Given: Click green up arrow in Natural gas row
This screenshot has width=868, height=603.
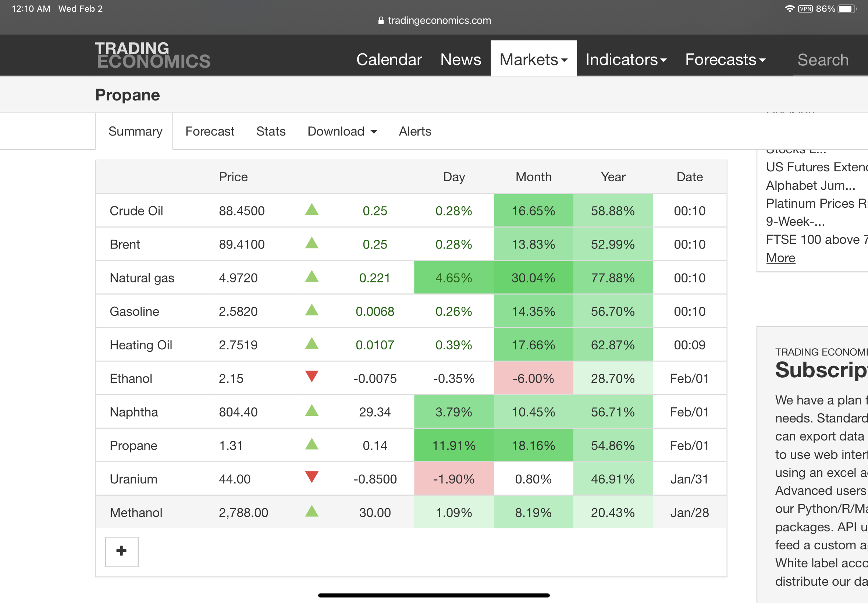Looking at the screenshot, I should tap(312, 276).
